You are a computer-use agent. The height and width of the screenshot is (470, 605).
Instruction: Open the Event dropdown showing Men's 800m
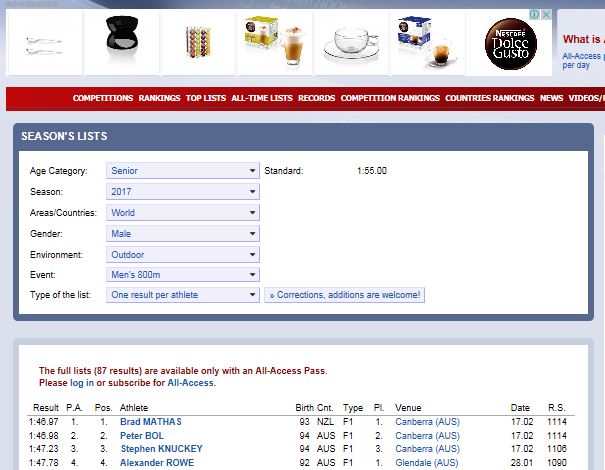[x=182, y=275]
